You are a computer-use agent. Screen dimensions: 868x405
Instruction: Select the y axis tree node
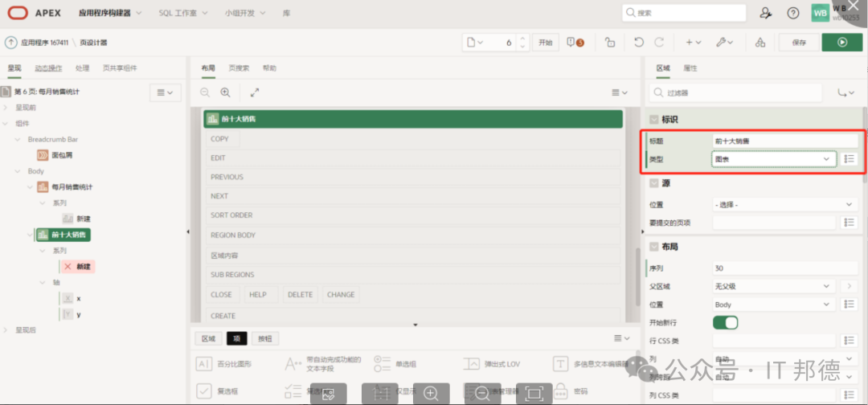tap(72, 314)
